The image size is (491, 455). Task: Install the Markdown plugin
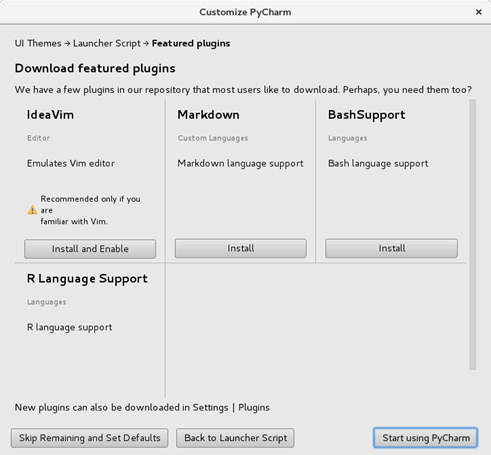coord(241,248)
